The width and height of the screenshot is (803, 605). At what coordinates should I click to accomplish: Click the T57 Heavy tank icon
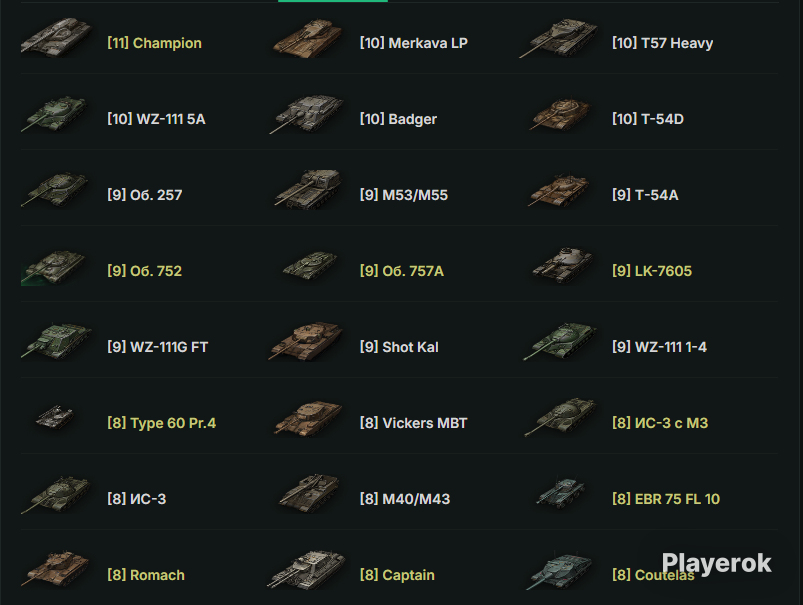coord(558,37)
